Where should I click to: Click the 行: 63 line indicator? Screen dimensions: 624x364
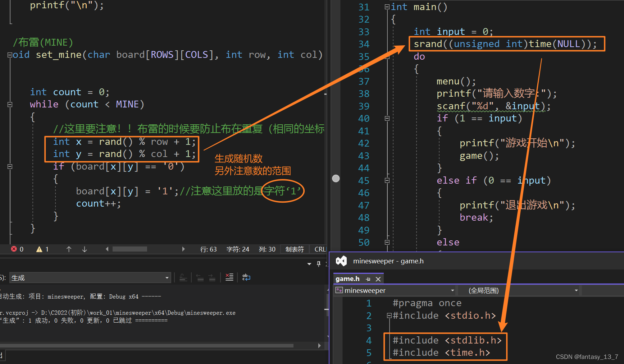point(208,249)
